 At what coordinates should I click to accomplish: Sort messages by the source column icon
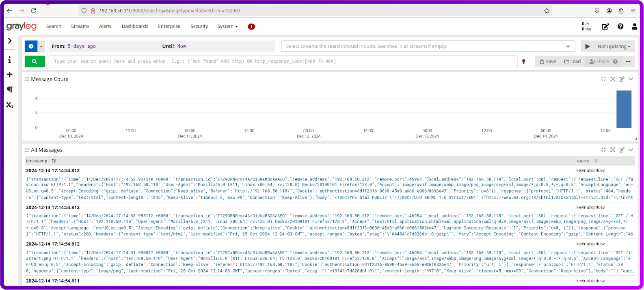pyautogui.click(x=596, y=161)
